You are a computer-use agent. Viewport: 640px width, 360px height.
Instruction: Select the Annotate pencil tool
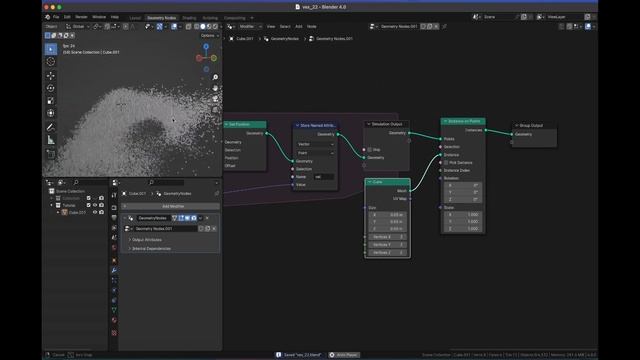point(51,127)
